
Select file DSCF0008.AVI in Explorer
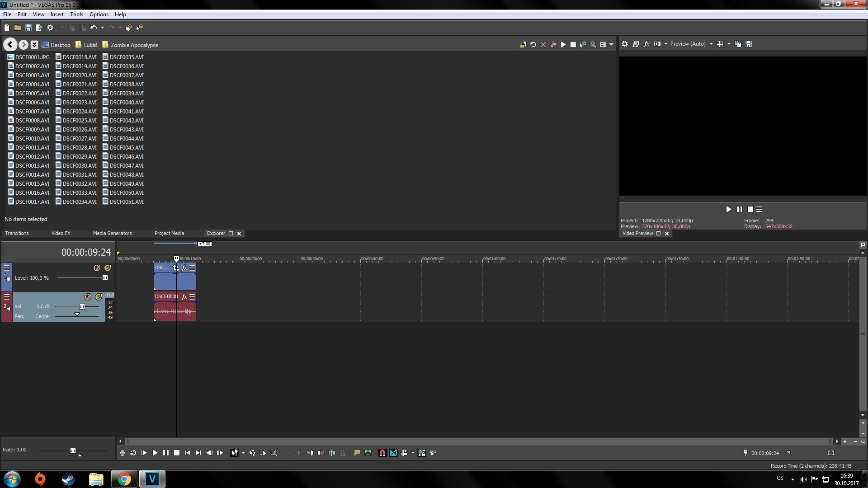[32, 120]
